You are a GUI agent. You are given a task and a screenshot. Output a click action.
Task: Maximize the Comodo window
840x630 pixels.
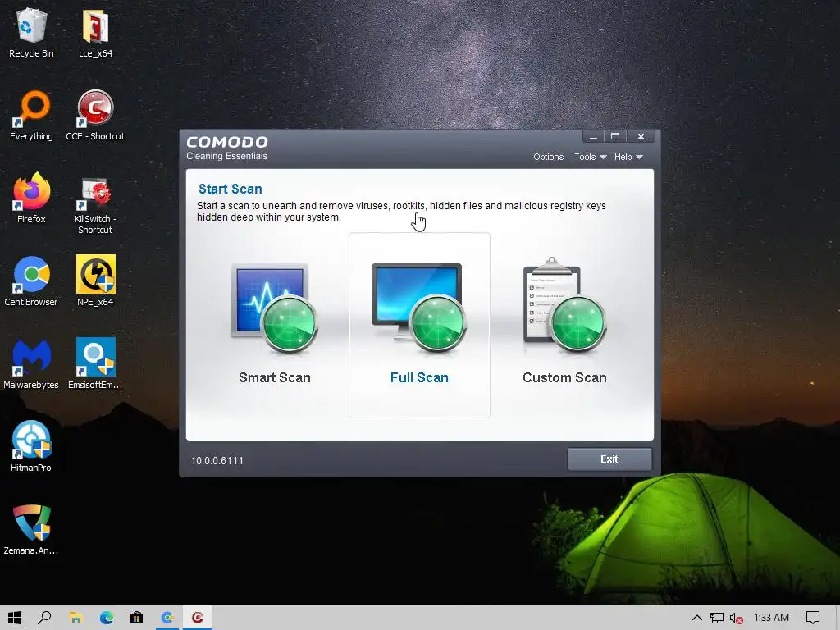(x=615, y=137)
